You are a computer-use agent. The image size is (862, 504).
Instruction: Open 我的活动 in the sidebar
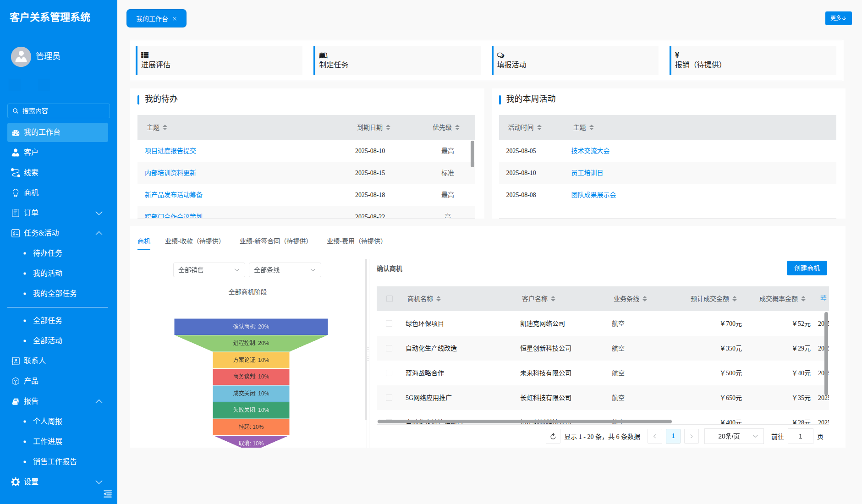point(48,273)
